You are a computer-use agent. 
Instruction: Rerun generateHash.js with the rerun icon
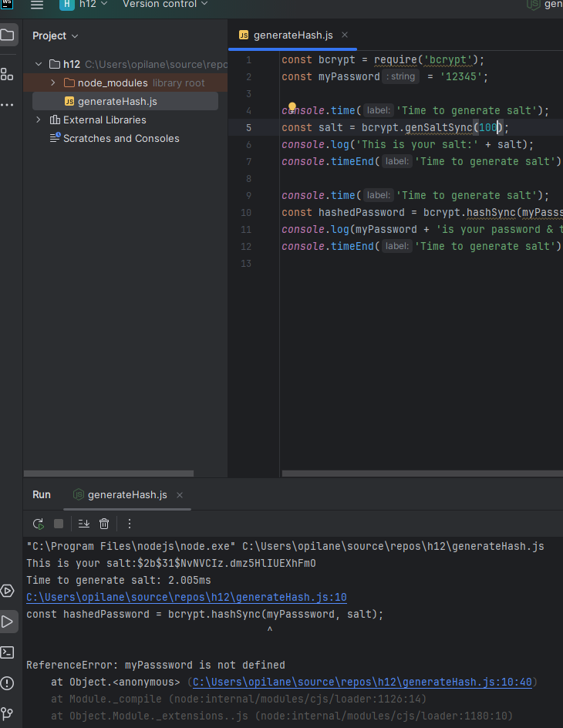(39, 524)
